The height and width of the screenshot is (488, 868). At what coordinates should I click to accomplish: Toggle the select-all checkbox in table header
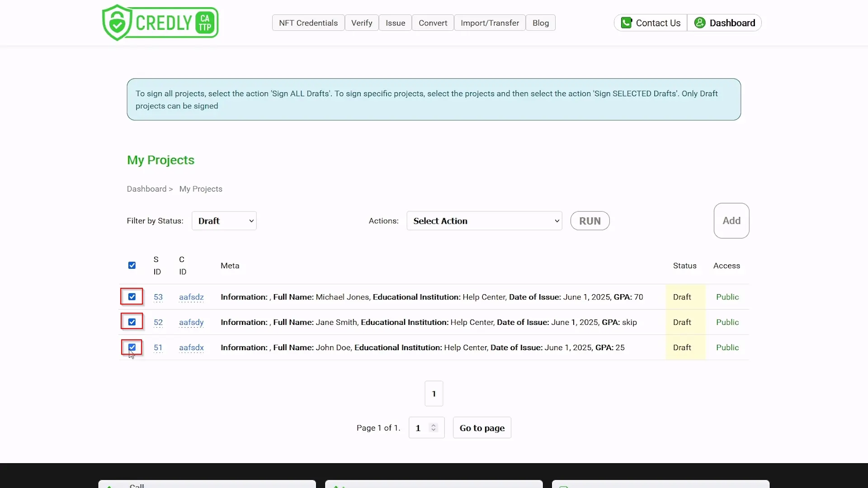[132, 265]
